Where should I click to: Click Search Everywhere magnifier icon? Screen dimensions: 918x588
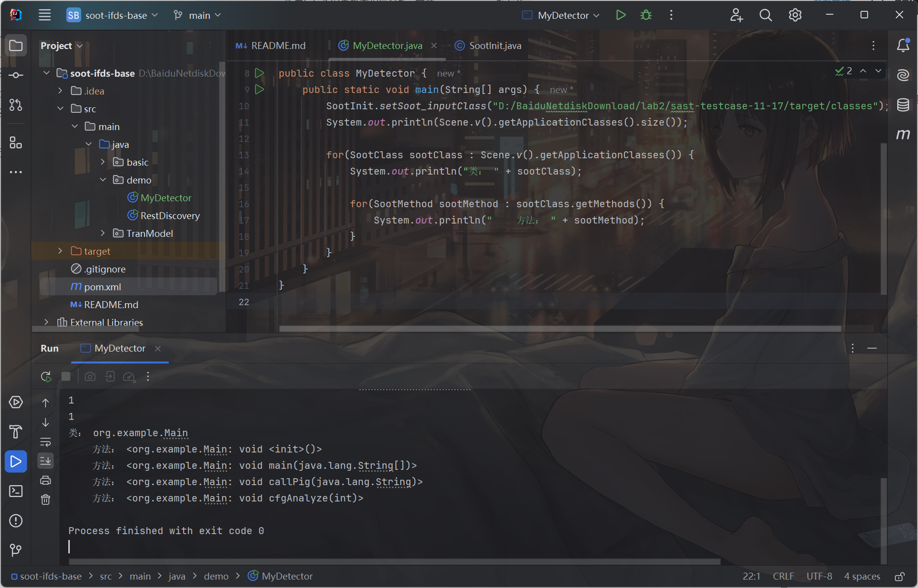(765, 15)
